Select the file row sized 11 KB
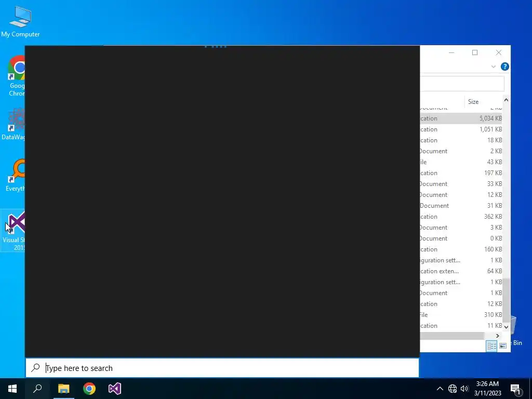 (461, 326)
